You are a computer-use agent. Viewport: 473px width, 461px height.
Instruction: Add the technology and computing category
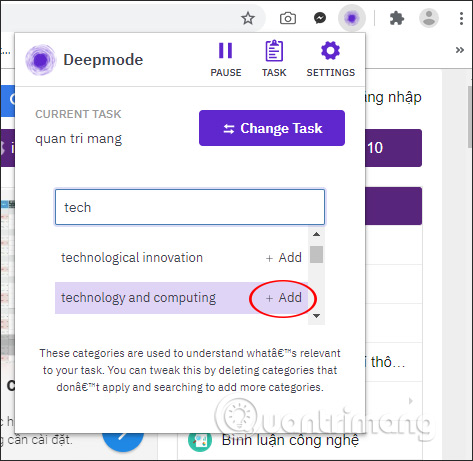coord(284,298)
